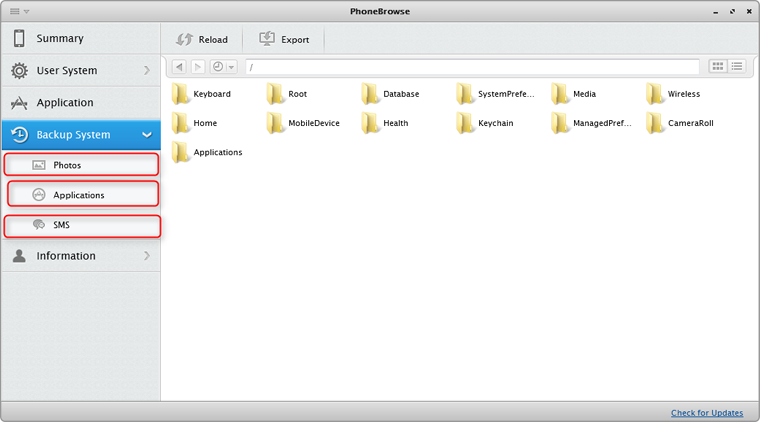The image size is (760, 422).
Task: Switch to list view
Action: click(x=738, y=67)
